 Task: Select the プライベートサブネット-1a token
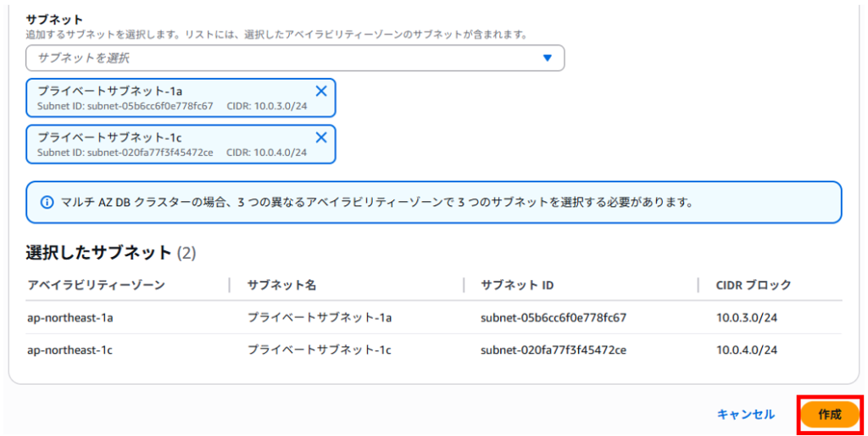(181, 98)
